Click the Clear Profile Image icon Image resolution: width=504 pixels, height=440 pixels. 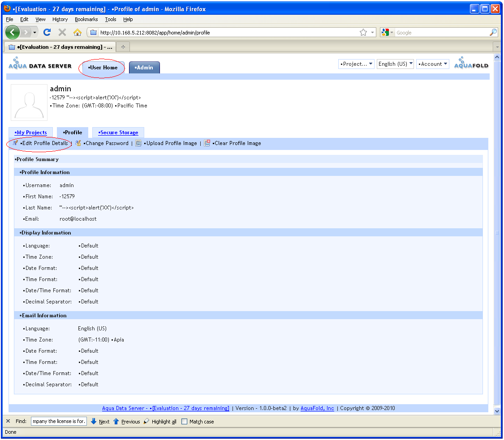point(207,143)
